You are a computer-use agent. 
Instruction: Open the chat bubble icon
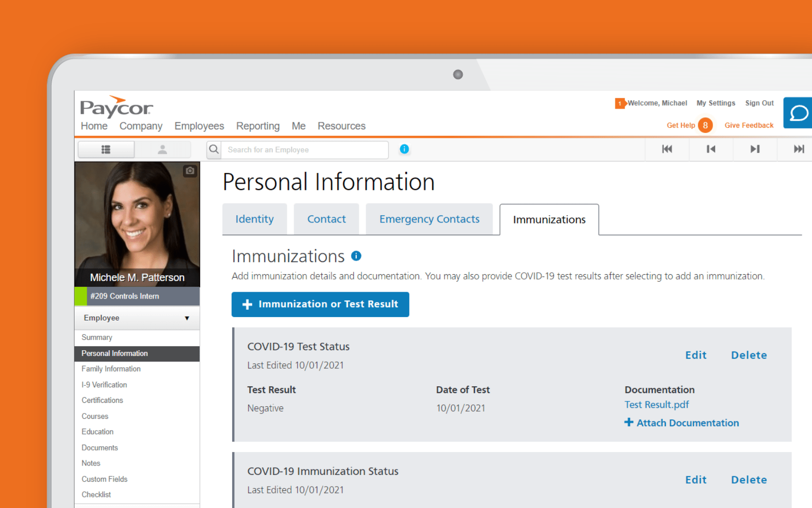pyautogui.click(x=798, y=113)
